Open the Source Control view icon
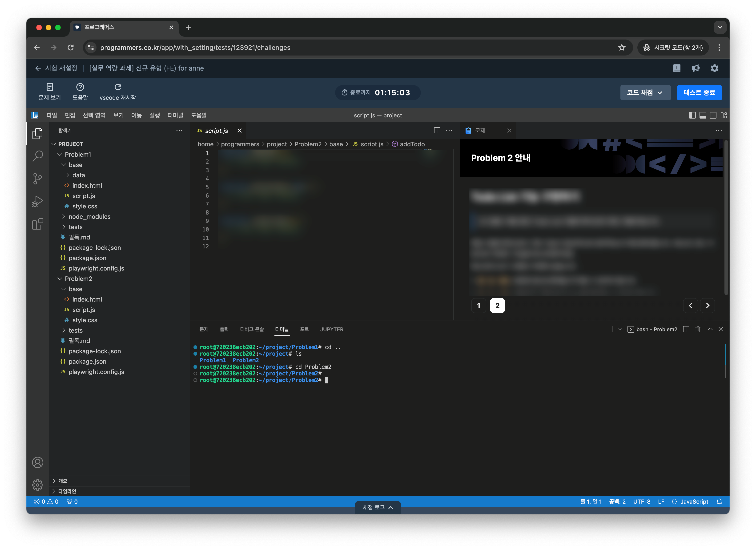 pos(38,179)
